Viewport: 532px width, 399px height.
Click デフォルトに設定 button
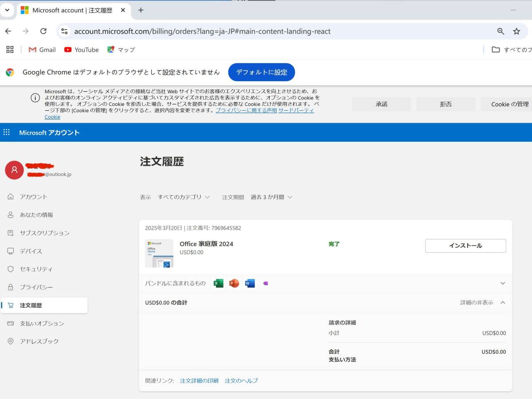point(262,72)
